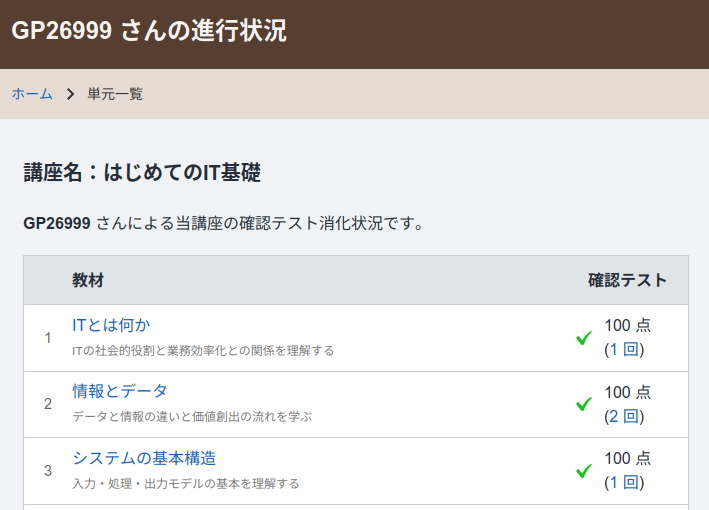Open the ITとは何か lesson

(x=111, y=325)
